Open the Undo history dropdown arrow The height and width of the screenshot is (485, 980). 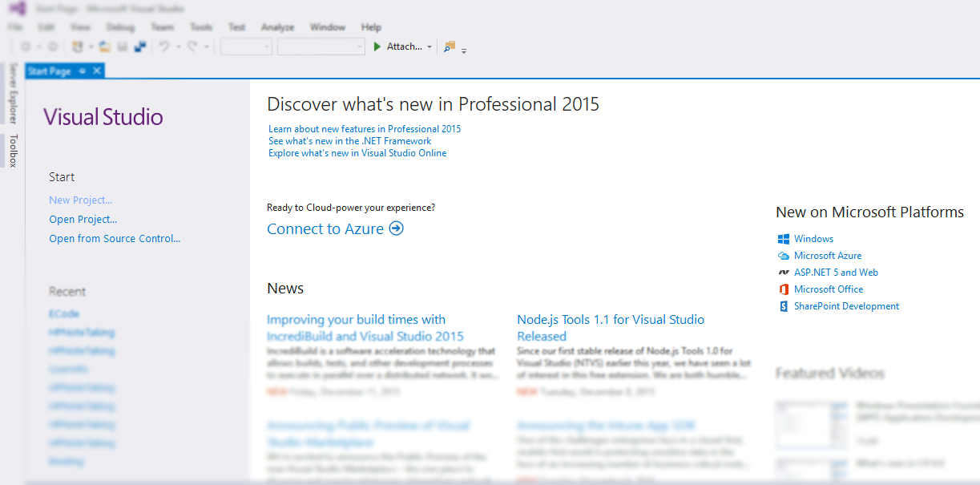(178, 47)
